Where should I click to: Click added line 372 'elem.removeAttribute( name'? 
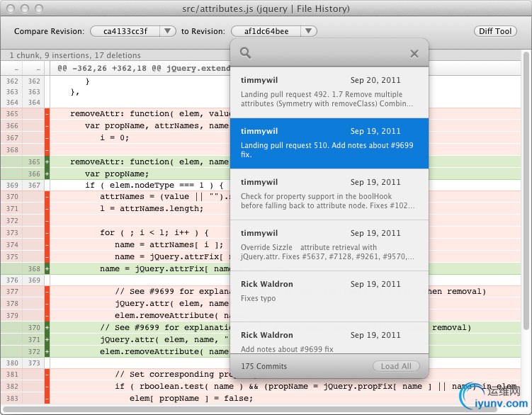(164, 351)
